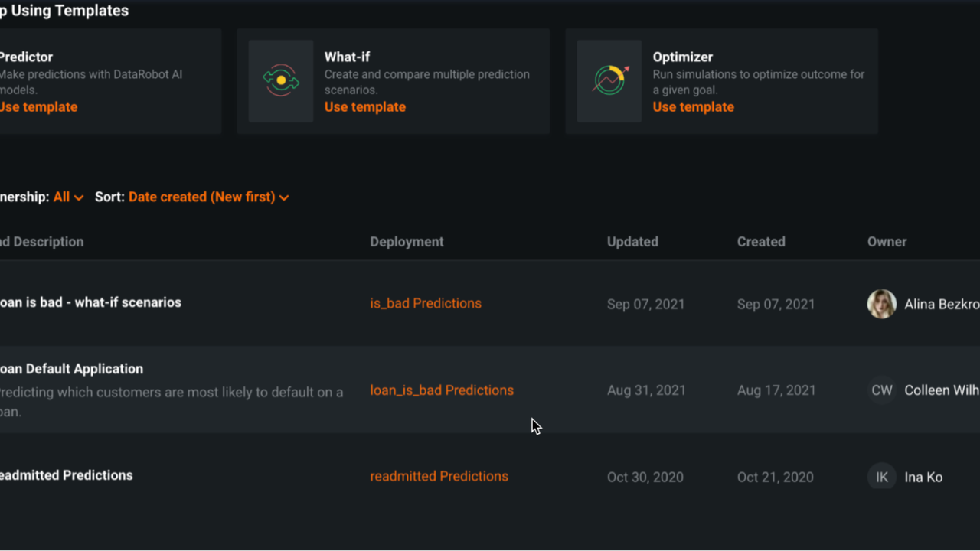The height and width of the screenshot is (551, 980).
Task: Click the Optimizer template icon
Action: (x=609, y=81)
